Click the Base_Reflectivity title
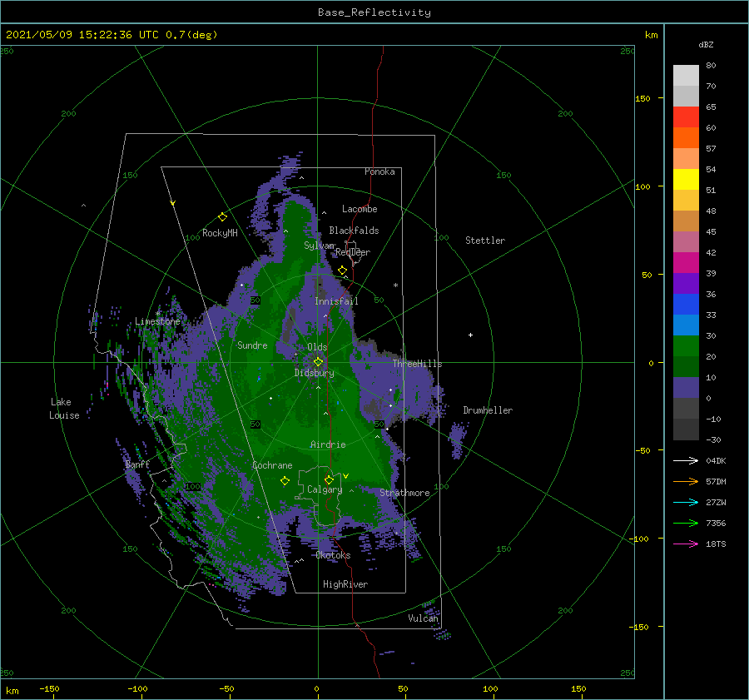749x700 pixels. (374, 12)
